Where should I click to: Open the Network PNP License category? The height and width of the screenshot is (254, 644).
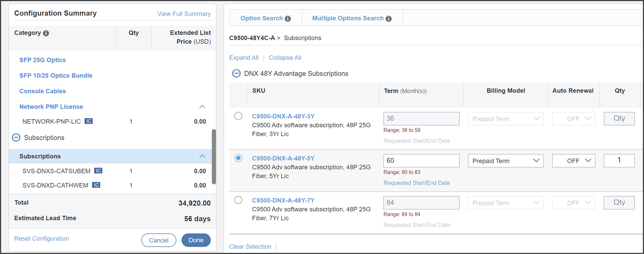pyautogui.click(x=51, y=107)
